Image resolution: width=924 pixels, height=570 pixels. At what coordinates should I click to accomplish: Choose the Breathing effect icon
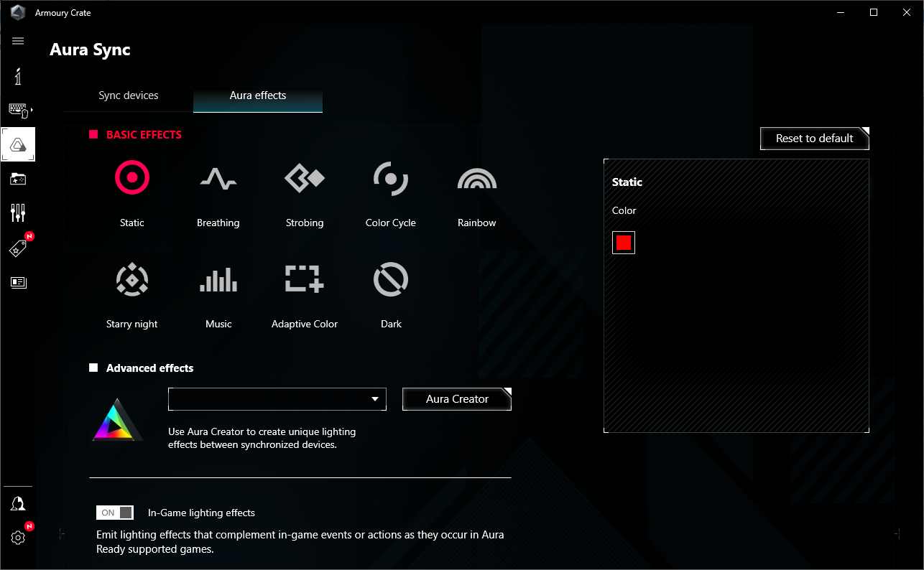coord(218,177)
